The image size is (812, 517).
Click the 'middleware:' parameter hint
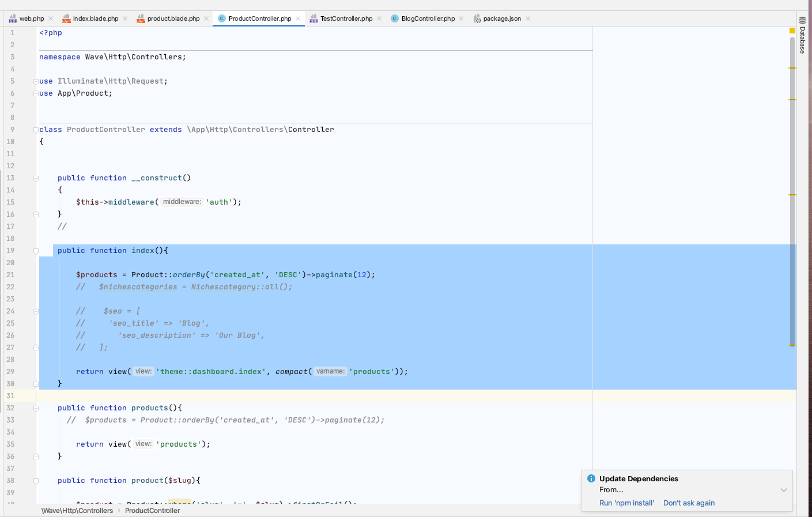coord(182,202)
